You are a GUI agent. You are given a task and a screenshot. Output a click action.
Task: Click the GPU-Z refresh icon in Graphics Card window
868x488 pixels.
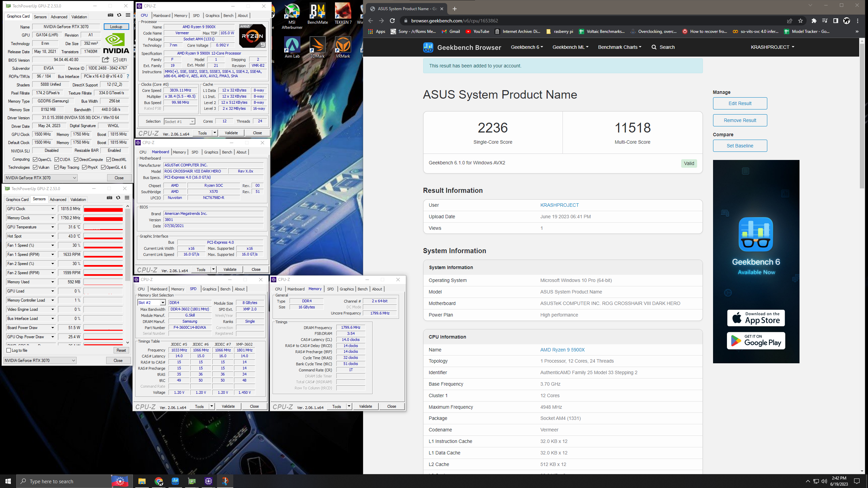point(119,15)
